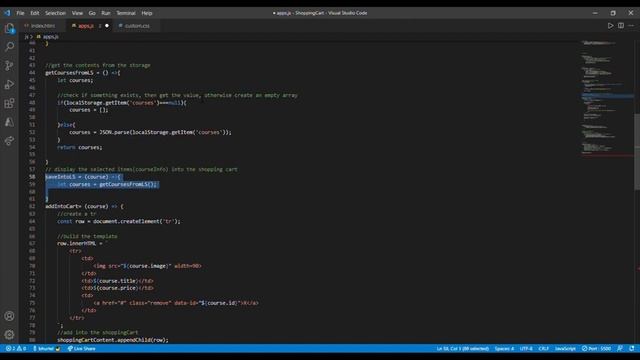The height and width of the screenshot is (360, 640).
Task: Open the Selection menu
Action: click(55, 13)
